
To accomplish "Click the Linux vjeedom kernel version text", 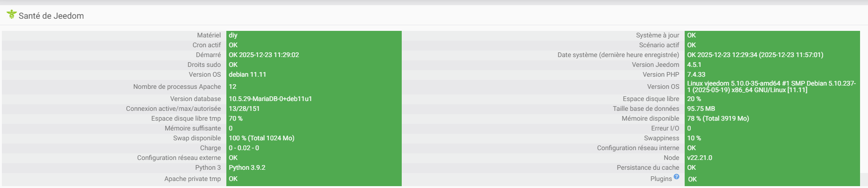I will [771, 87].
